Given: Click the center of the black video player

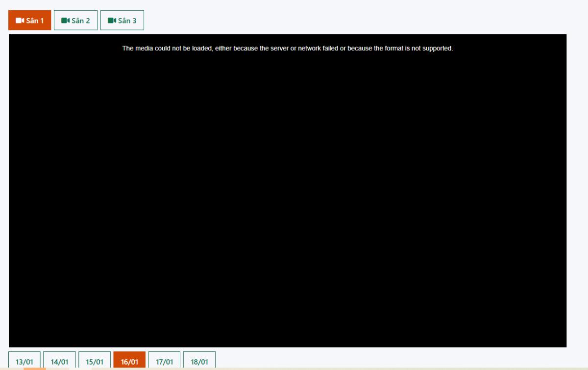Looking at the screenshot, I should [x=288, y=191].
